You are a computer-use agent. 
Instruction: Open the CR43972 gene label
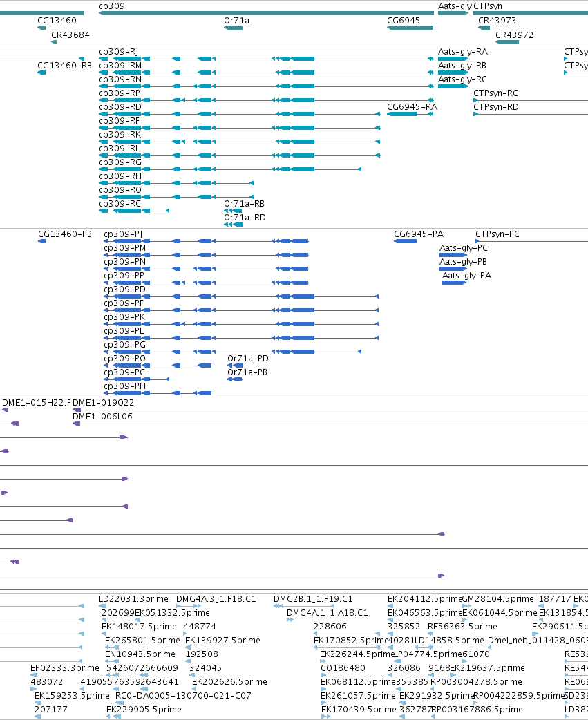(514, 35)
